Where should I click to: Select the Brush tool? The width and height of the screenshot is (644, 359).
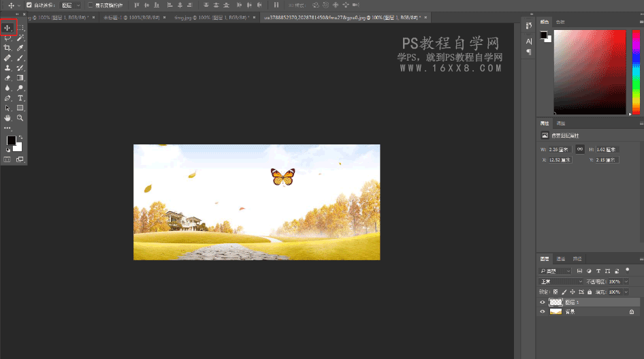click(x=20, y=58)
